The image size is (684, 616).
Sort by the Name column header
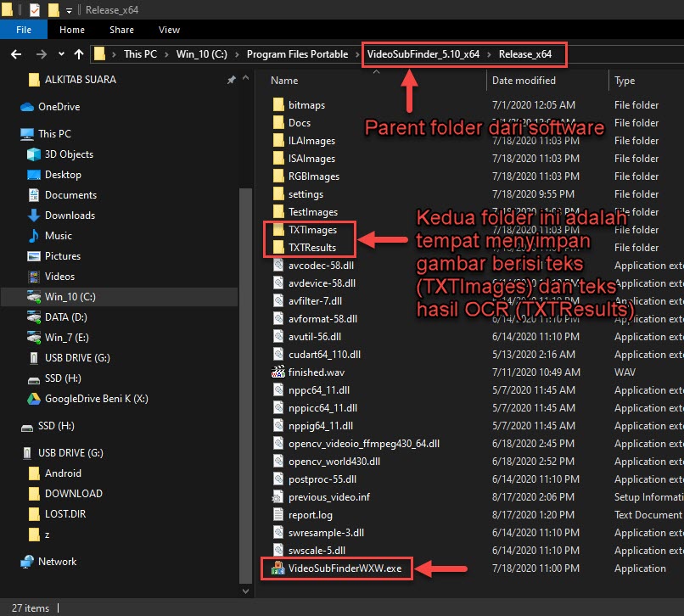(x=284, y=81)
